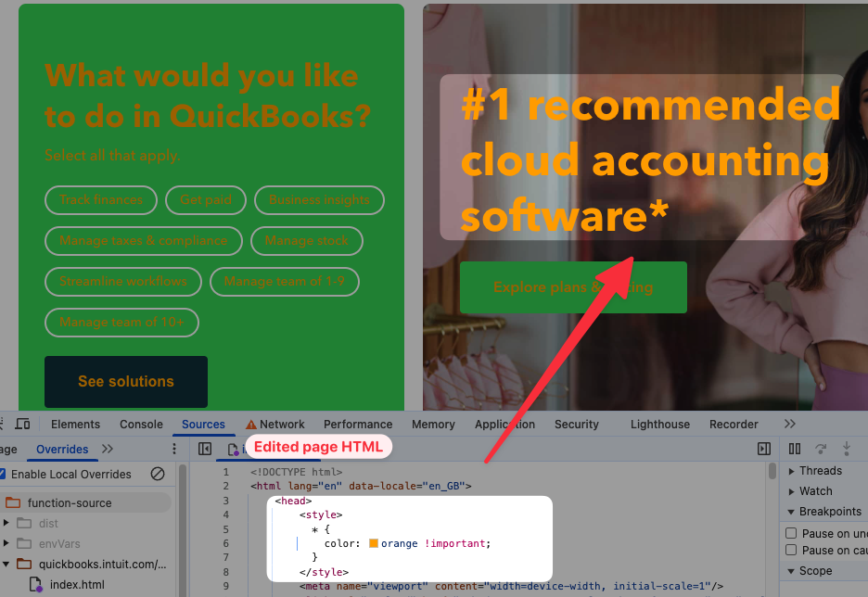The image size is (868, 597).
Task: Expand the envVars folder
Action: pos(6,543)
